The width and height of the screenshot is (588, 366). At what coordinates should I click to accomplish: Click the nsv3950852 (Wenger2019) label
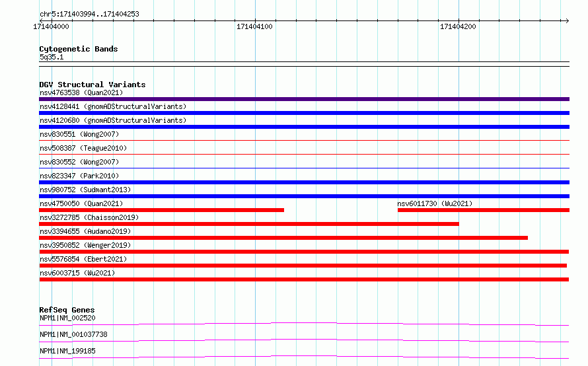[85, 245]
